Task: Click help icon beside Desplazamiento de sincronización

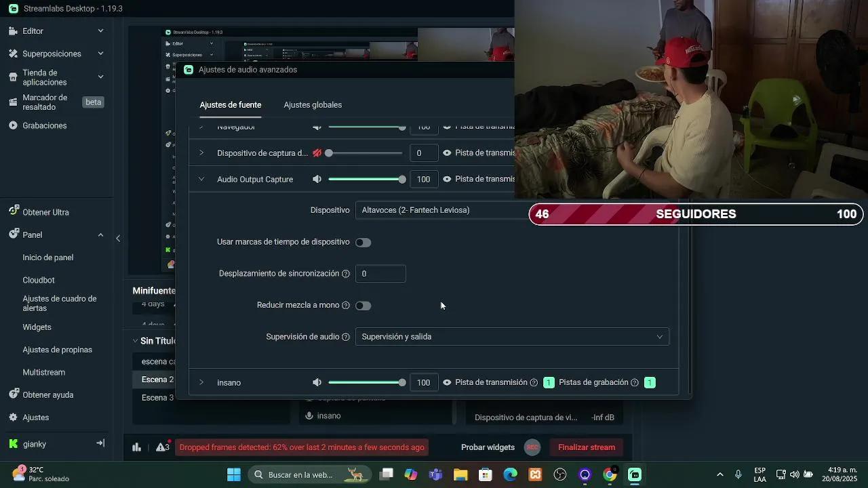Action: tap(346, 274)
